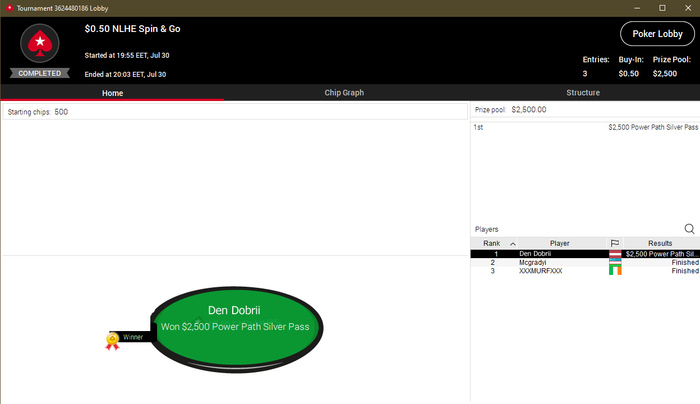Sort by the Results column header

point(660,243)
